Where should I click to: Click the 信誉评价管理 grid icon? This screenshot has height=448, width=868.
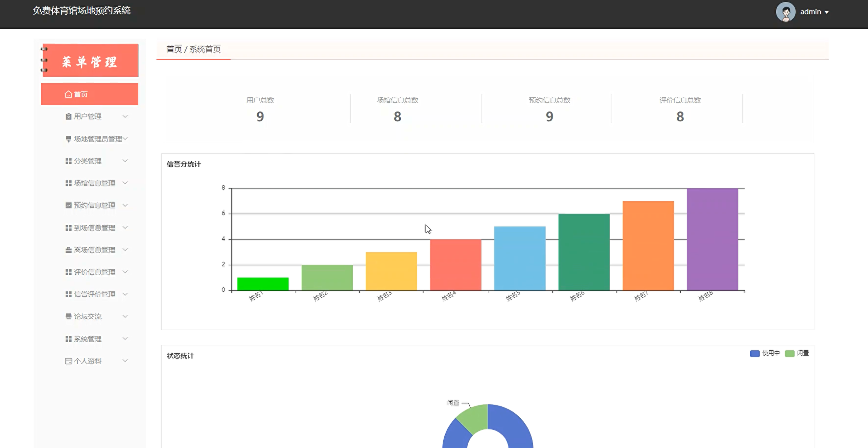pyautogui.click(x=68, y=294)
